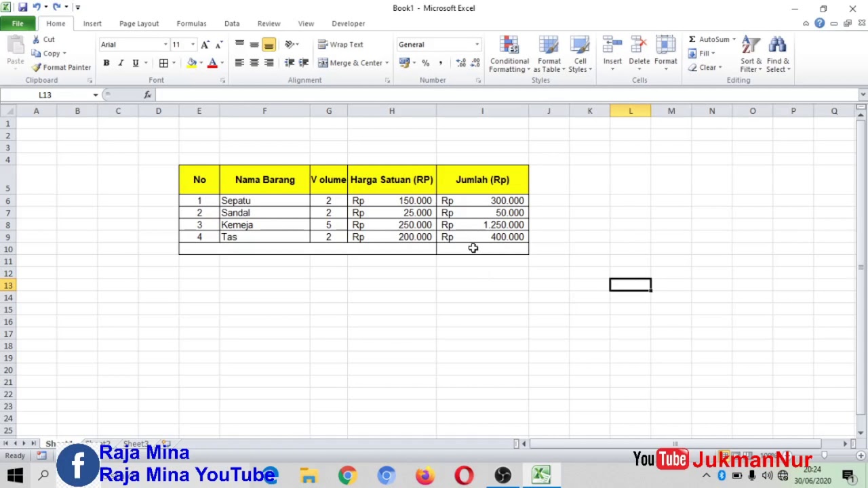Select cell with 1.250.000
The height and width of the screenshot is (488, 868).
(482, 225)
